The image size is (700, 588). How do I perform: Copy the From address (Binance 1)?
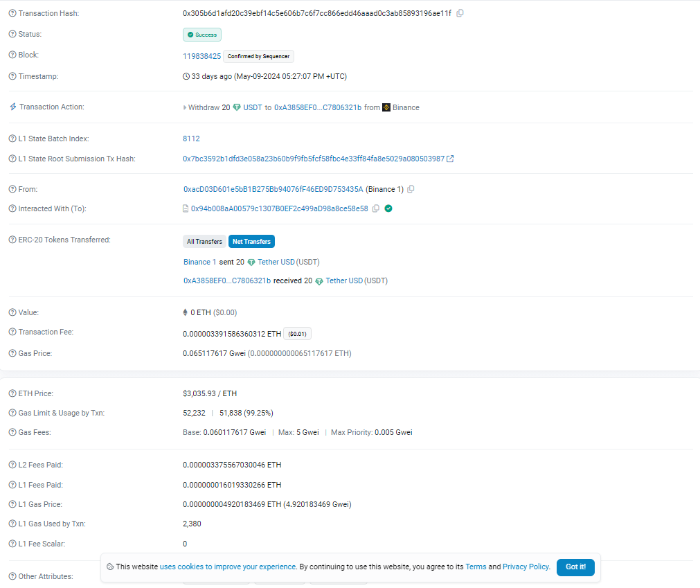(411, 189)
